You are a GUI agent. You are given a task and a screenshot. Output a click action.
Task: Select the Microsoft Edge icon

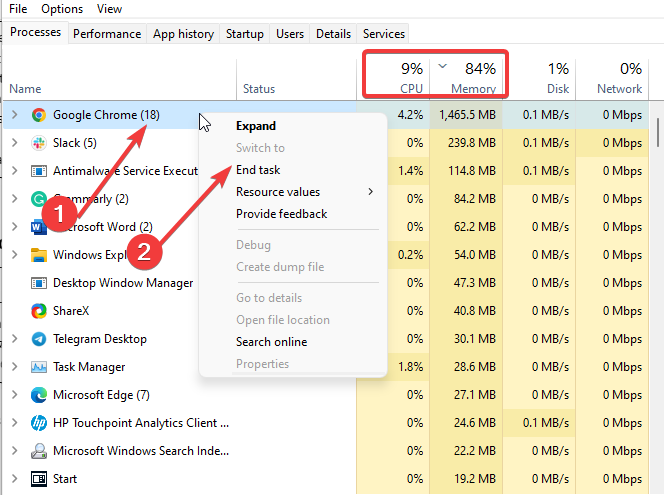click(39, 395)
